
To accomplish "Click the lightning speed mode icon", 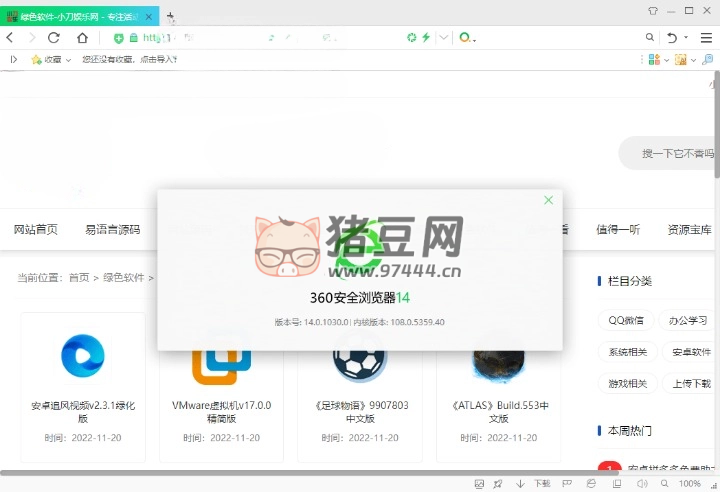I will tap(426, 37).
